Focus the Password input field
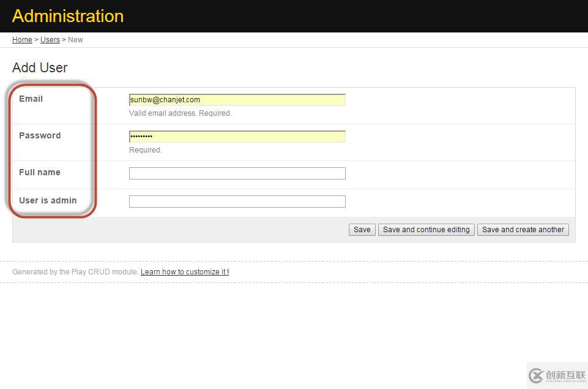The width and height of the screenshot is (588, 389). [237, 137]
